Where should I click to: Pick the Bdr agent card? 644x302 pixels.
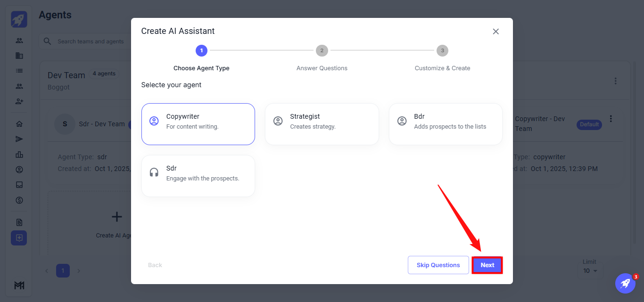point(446,124)
